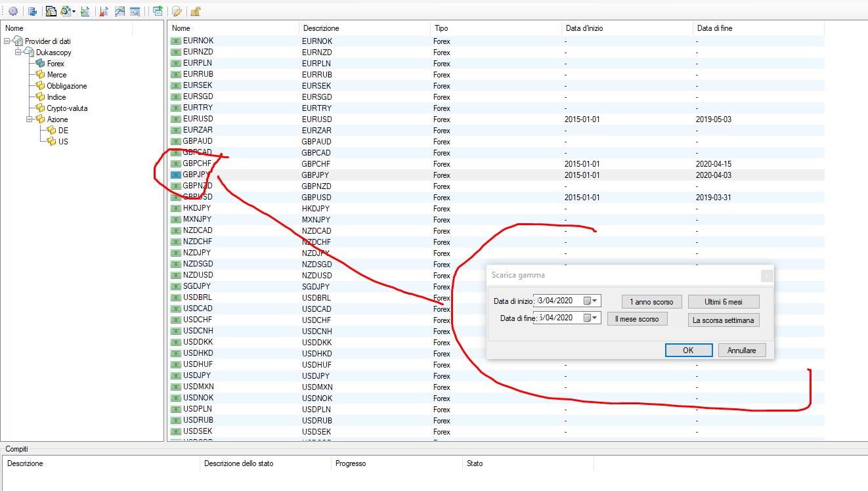Select the Dukascopy provider label in the tree
Screen dimensions: 868x491
54,53
